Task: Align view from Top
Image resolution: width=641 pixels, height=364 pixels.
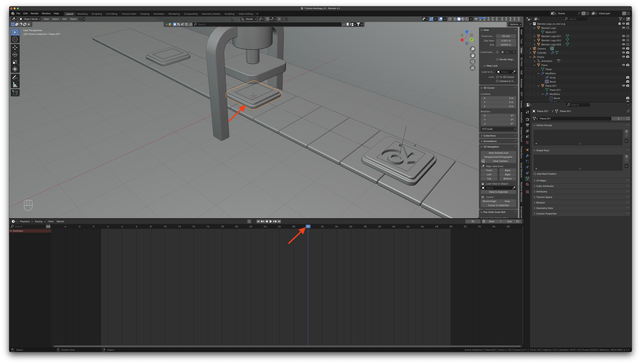Action: (489, 179)
